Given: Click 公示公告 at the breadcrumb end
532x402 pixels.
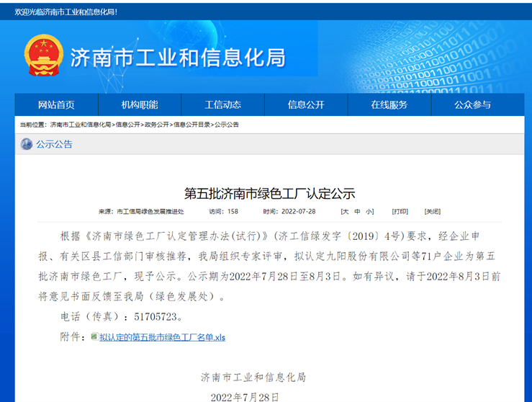Looking at the screenshot, I should 227,125.
